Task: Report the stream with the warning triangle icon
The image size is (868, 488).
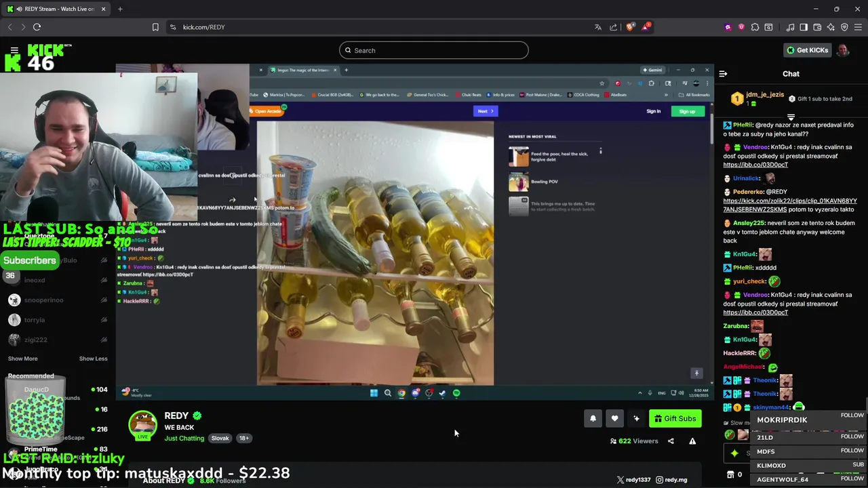Action: (x=692, y=441)
